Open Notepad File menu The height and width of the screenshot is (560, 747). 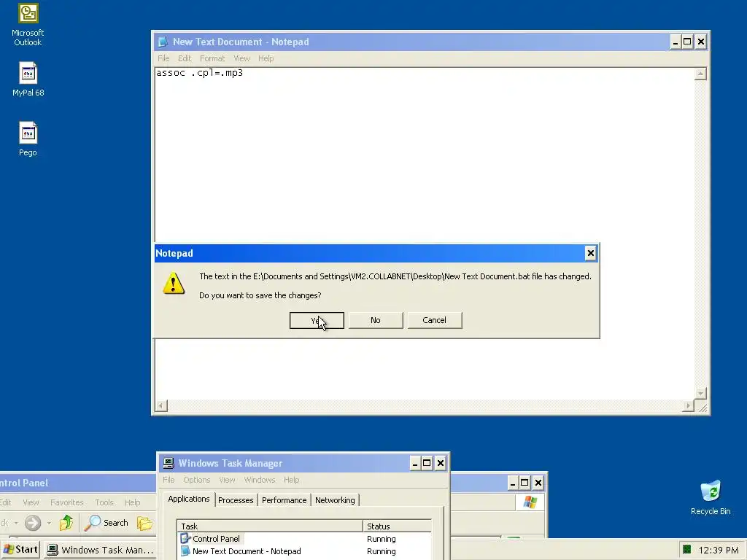[x=163, y=58]
